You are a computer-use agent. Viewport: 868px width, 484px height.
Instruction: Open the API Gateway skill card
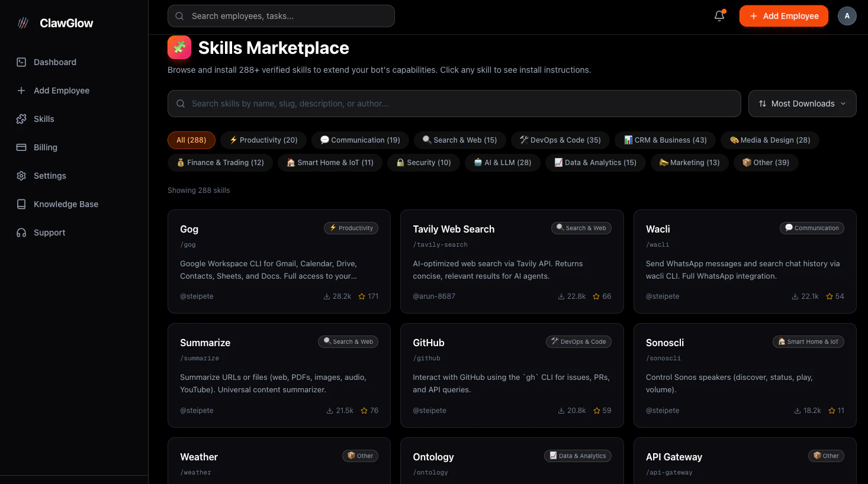pyautogui.click(x=745, y=460)
